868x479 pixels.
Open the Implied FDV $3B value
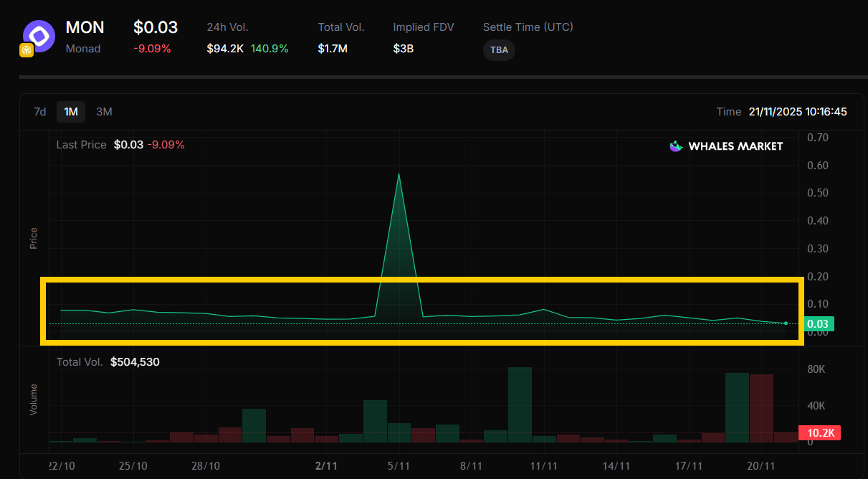tap(403, 49)
